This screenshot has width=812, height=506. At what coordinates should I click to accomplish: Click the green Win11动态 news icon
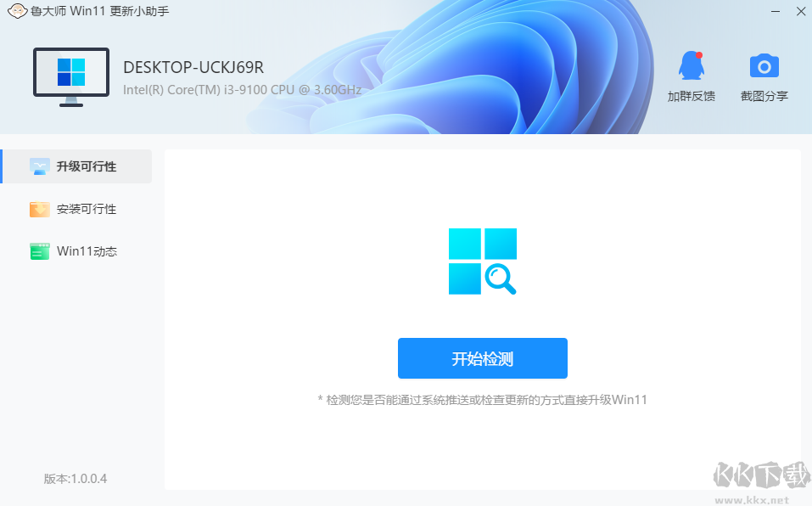coord(39,251)
